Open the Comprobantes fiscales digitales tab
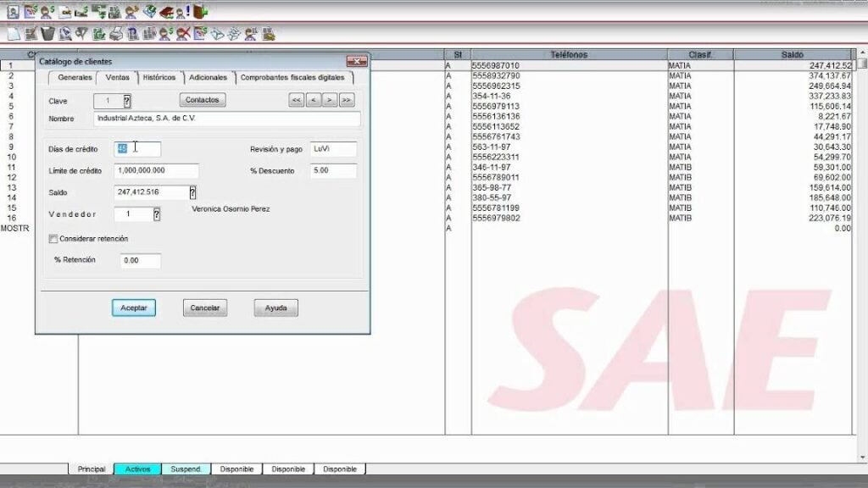The image size is (868, 488). pyautogui.click(x=292, y=77)
